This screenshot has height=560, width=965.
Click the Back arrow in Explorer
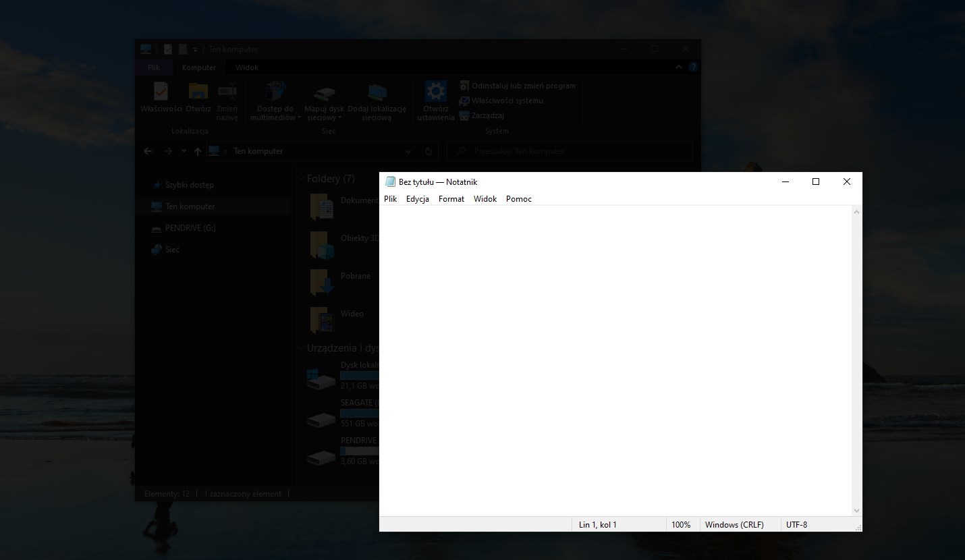pyautogui.click(x=148, y=151)
